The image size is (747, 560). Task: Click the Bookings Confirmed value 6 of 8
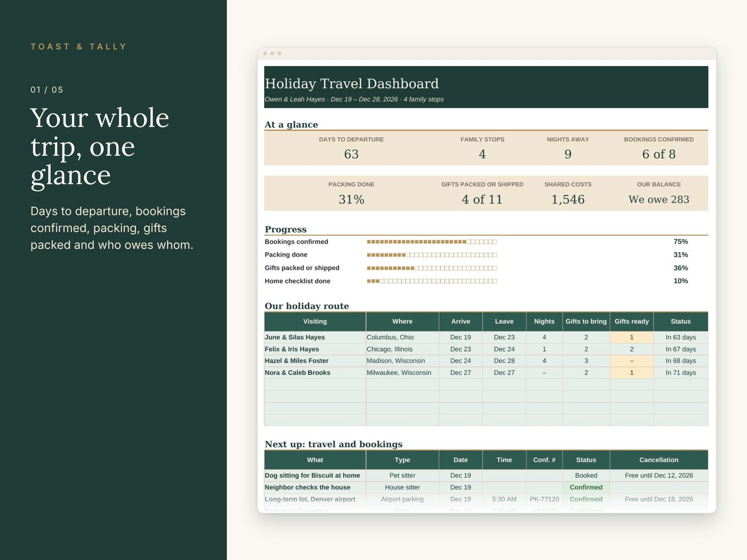pos(659,154)
